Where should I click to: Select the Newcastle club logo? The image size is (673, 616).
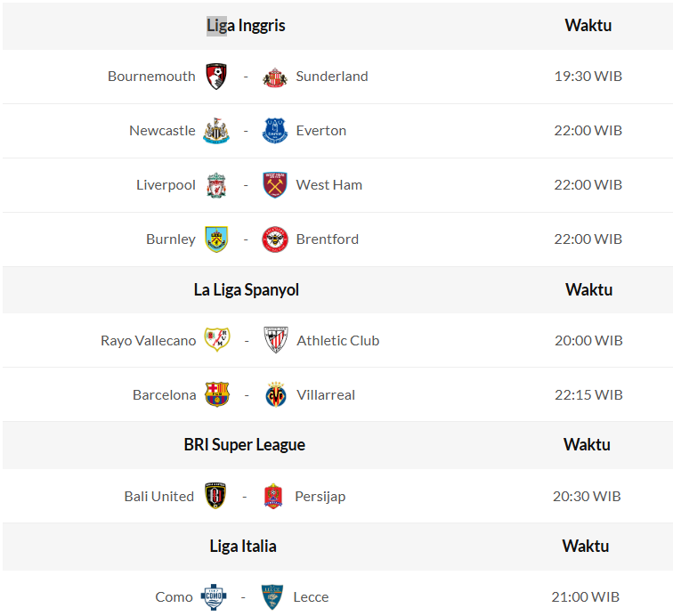(x=216, y=131)
